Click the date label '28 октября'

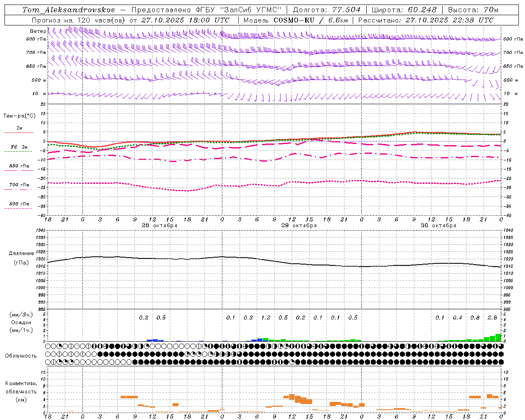coord(160,226)
